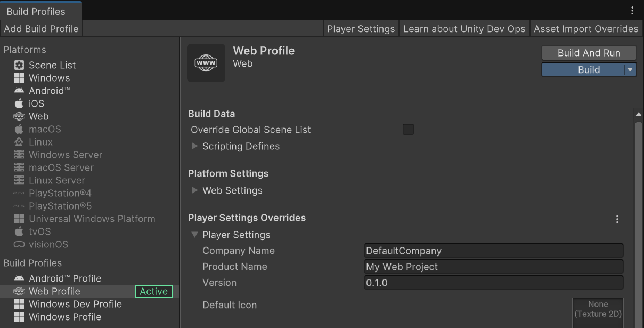Click the Windows Dev Profile icon
644x328 pixels.
(x=19, y=304)
